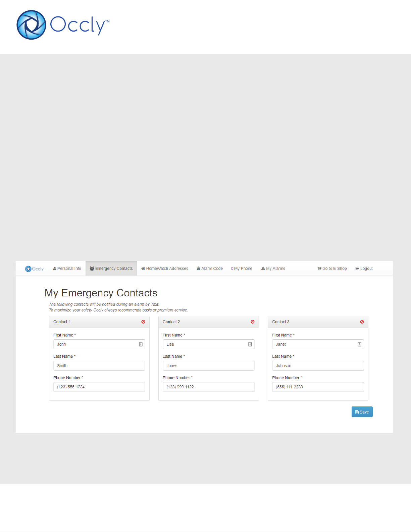Image resolution: width=411 pixels, height=532 pixels.
Task: Click the autofill icon in Janet field
Action: tap(359, 344)
